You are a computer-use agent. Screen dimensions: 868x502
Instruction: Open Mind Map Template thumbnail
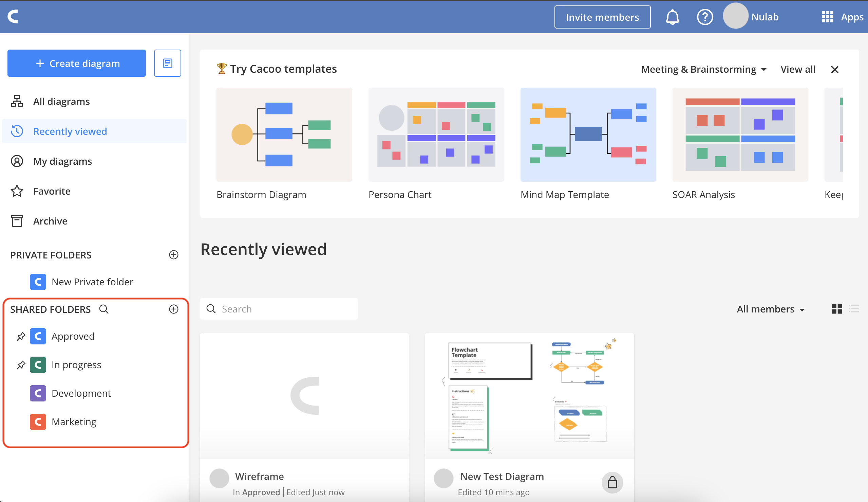point(588,135)
